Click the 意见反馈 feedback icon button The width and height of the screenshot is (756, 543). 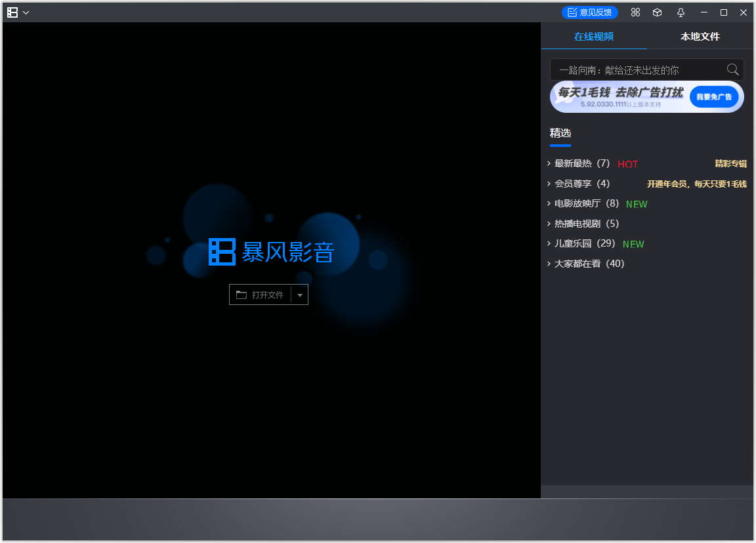[x=589, y=12]
